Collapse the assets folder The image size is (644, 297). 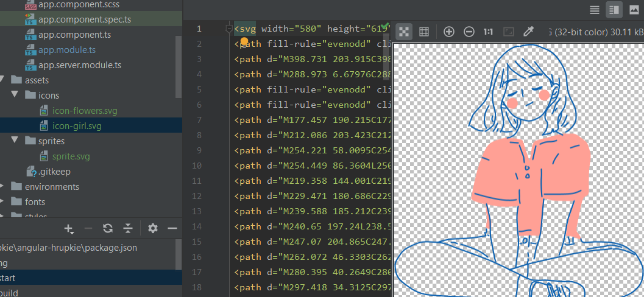2,80
